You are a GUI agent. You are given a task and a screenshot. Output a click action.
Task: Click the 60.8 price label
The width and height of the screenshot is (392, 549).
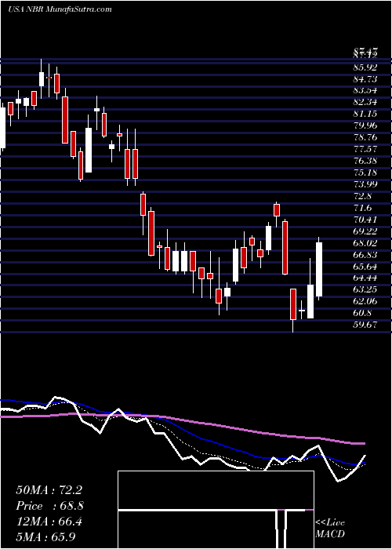363,313
